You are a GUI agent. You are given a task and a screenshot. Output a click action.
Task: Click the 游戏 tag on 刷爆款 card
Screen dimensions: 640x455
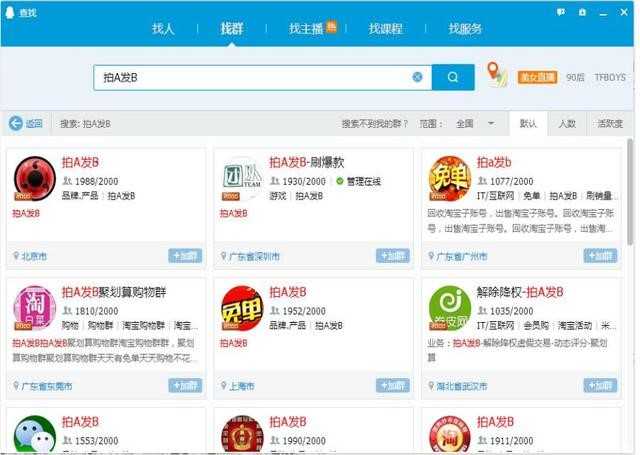278,196
